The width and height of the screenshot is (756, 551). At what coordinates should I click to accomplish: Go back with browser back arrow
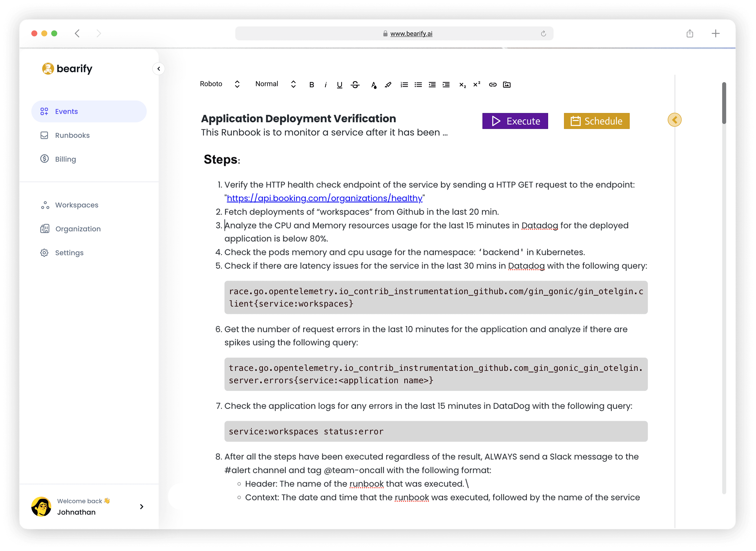pyautogui.click(x=77, y=33)
